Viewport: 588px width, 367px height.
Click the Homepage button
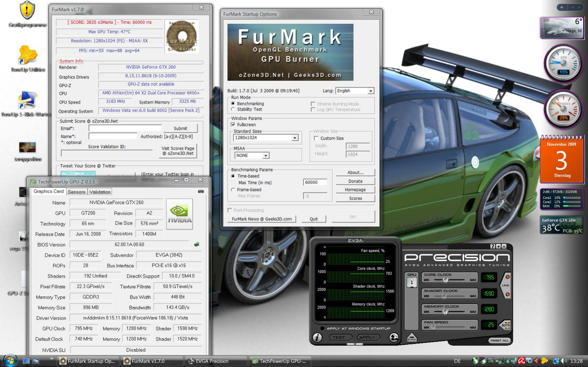[355, 190]
